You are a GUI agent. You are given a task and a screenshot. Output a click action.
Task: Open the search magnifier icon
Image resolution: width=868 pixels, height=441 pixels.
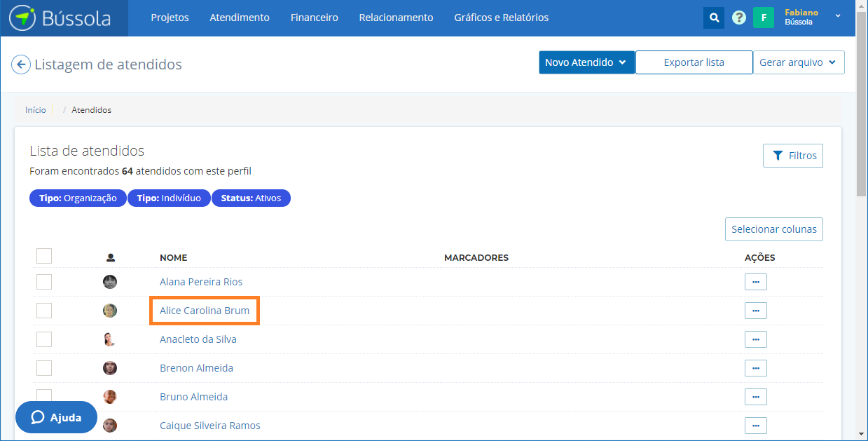point(714,18)
